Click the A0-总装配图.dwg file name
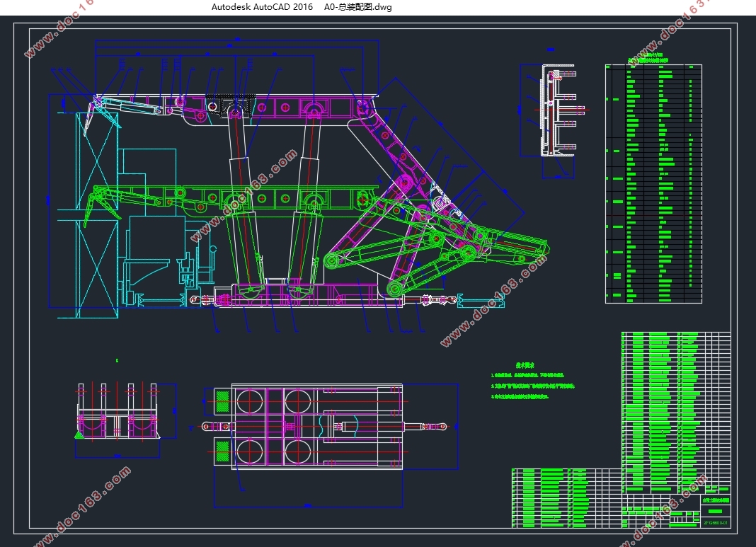 pos(357,7)
